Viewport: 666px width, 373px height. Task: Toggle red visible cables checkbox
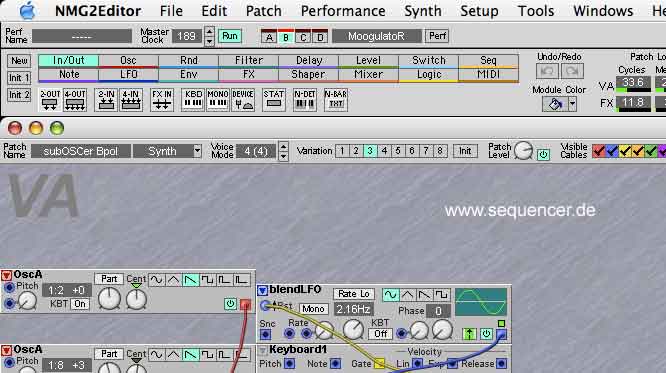point(598,151)
